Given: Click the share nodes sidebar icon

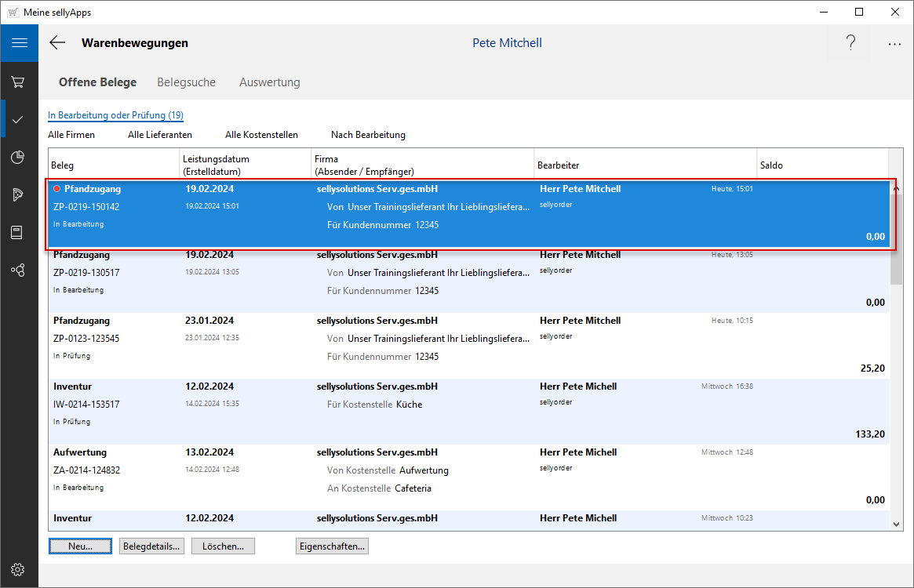Looking at the screenshot, I should (x=18, y=270).
